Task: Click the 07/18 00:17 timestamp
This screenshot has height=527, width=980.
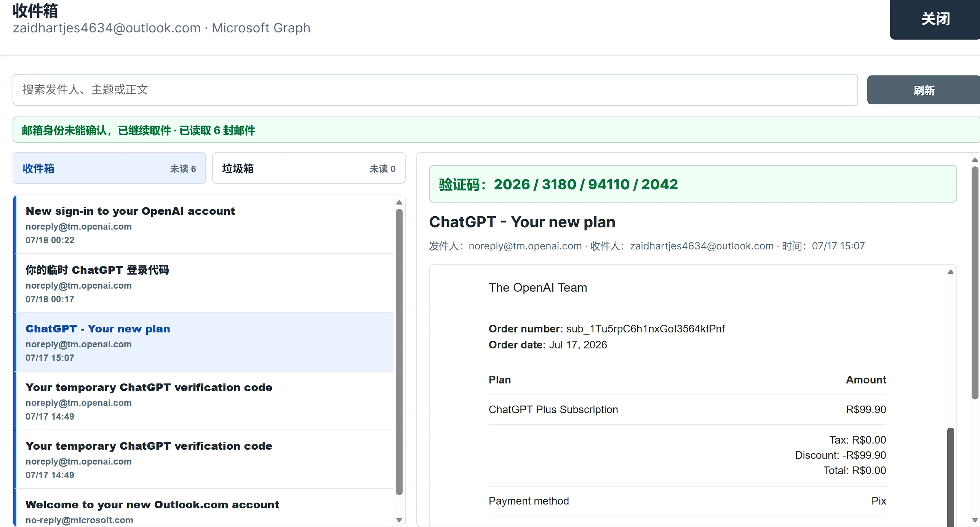Action: [50, 299]
